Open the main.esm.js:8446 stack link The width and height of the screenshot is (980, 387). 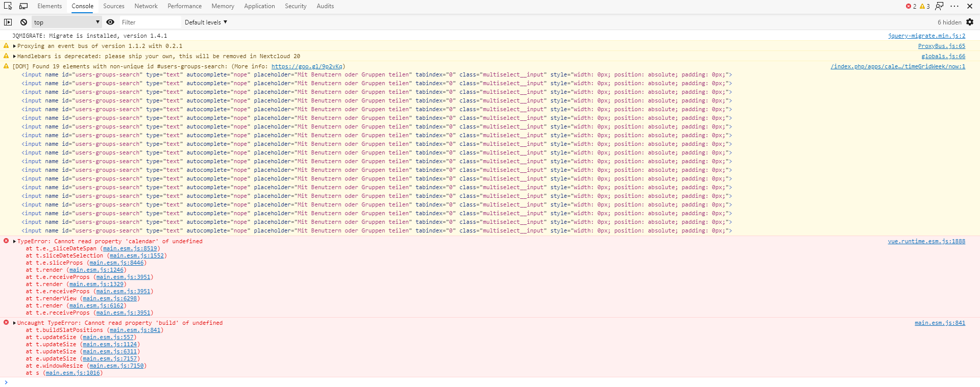tap(116, 263)
